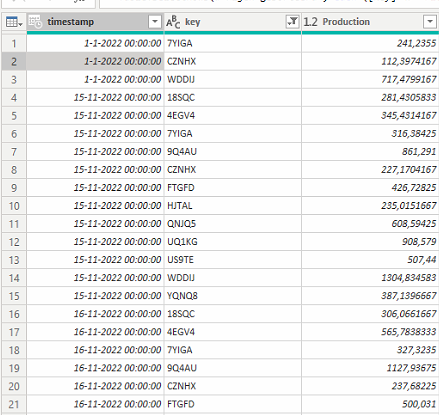The width and height of the screenshot is (439, 415).
Task: Click the timestamp date/time type icon
Action: point(36,22)
